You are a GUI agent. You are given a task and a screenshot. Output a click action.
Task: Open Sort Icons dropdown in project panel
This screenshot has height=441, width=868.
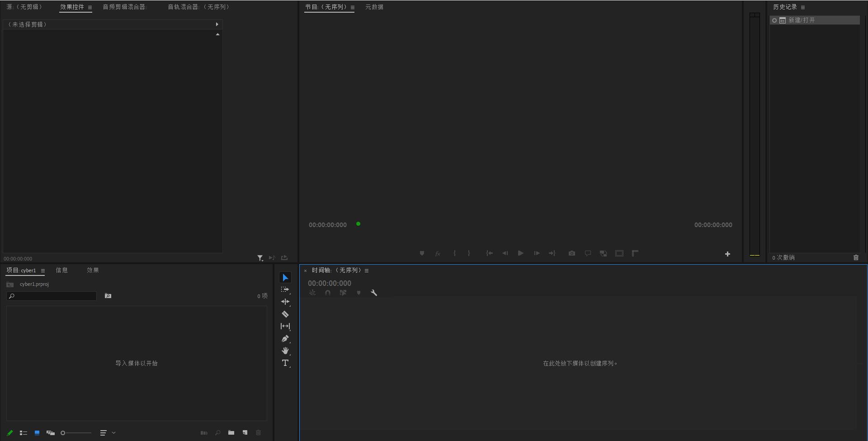point(108,433)
